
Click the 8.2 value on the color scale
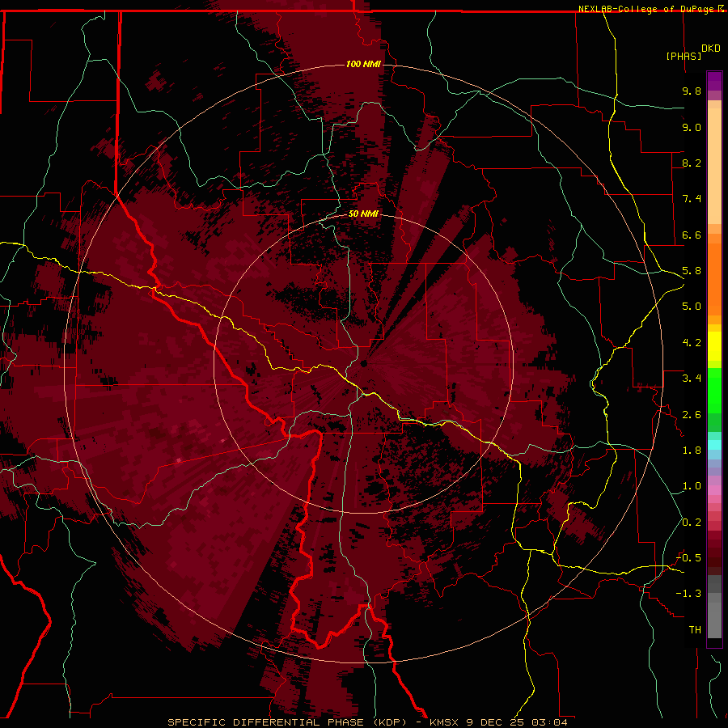click(x=692, y=163)
